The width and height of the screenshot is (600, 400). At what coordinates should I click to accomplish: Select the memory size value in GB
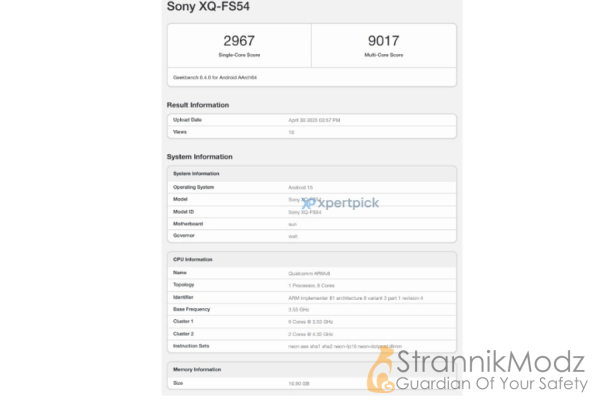click(x=298, y=383)
